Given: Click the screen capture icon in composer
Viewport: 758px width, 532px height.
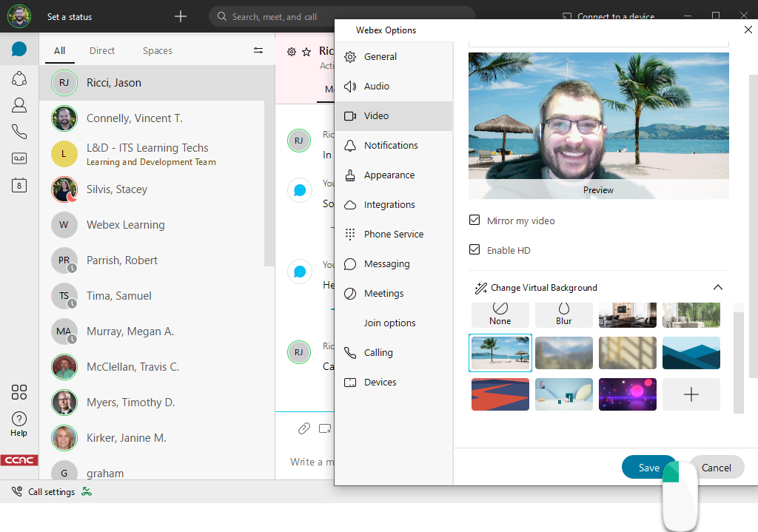Looking at the screenshot, I should coord(325,428).
